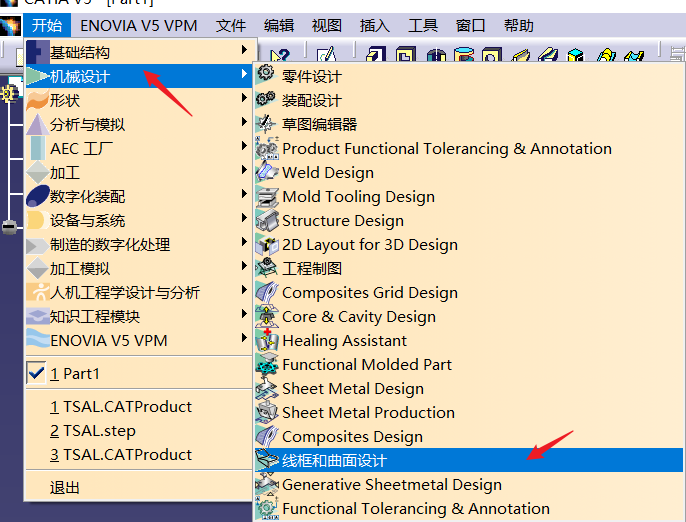
Task: Choose 线框和曲面设计 workbench
Action: click(x=334, y=461)
